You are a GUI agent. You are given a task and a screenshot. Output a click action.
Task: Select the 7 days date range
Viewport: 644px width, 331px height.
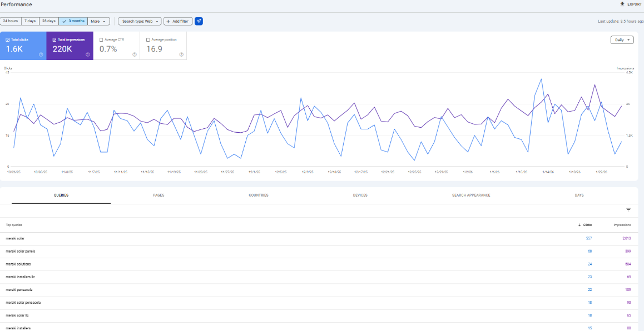[x=29, y=21]
